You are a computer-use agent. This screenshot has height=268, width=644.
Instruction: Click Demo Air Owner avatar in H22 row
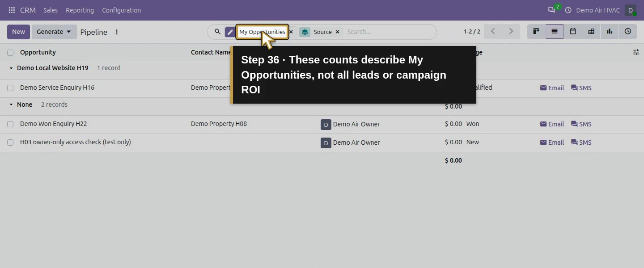[x=326, y=125]
